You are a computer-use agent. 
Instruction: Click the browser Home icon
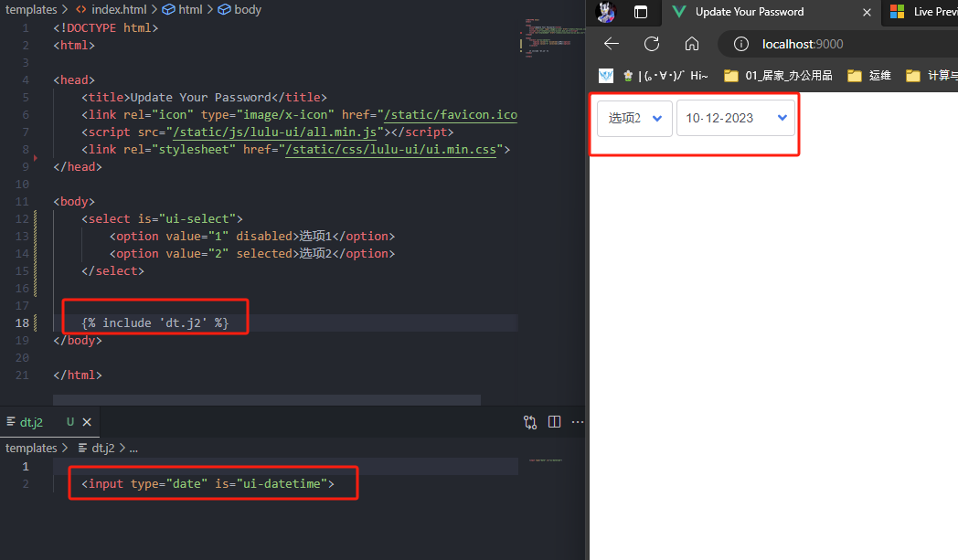click(x=692, y=44)
